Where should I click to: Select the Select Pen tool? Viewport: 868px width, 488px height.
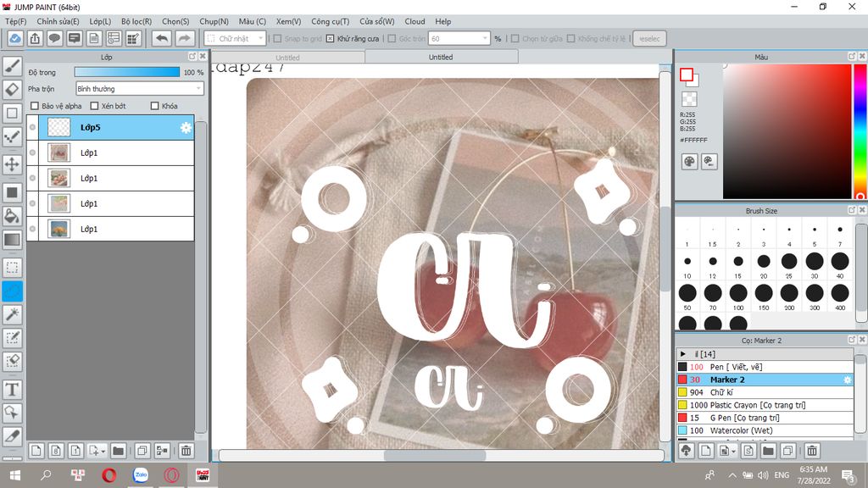pyautogui.click(x=12, y=337)
